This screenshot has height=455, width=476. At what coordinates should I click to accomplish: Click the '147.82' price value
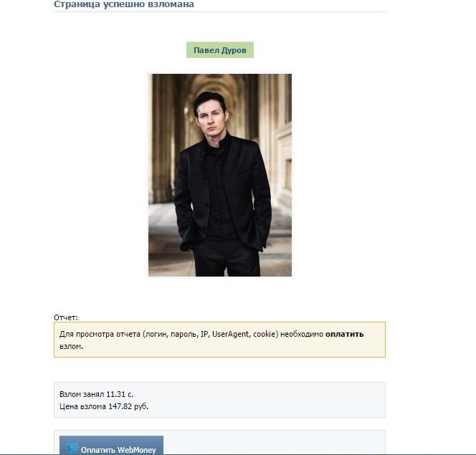tap(120, 406)
